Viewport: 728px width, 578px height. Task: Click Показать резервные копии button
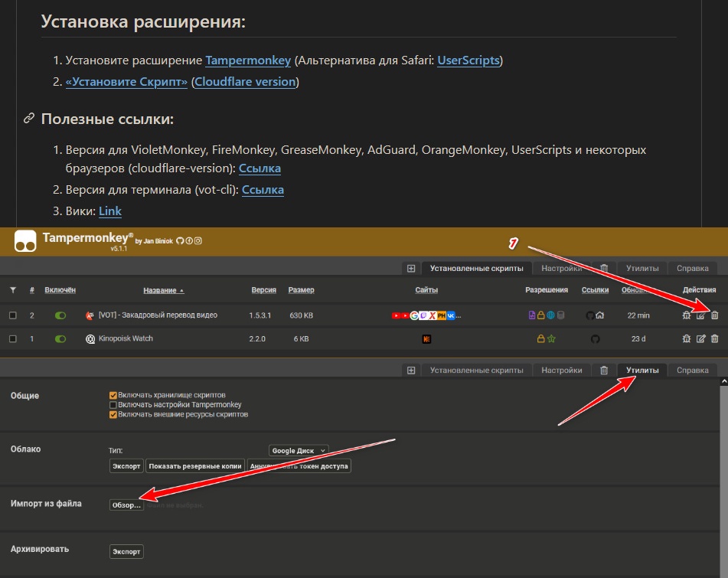pos(195,466)
